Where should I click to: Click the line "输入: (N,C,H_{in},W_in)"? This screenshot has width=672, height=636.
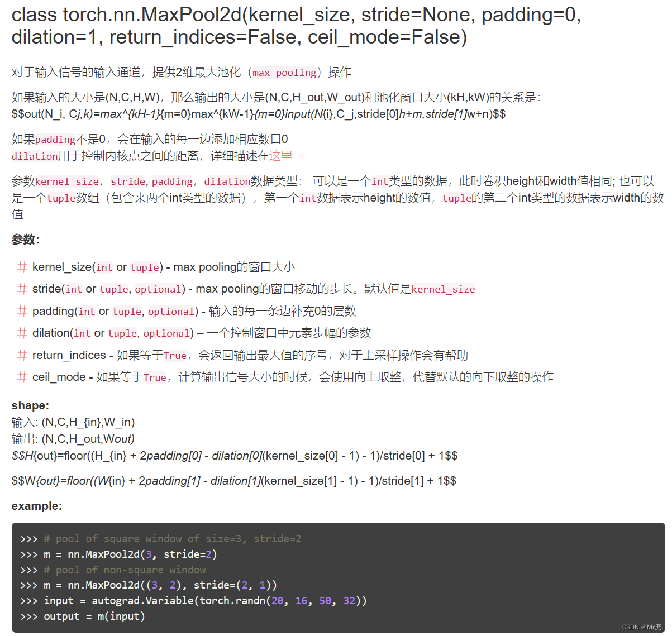pyautogui.click(x=73, y=422)
